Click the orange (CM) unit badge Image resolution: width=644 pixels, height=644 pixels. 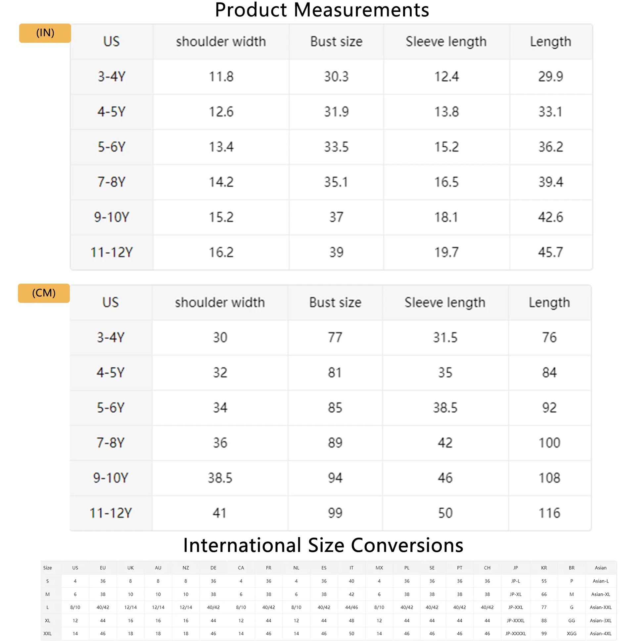44,293
